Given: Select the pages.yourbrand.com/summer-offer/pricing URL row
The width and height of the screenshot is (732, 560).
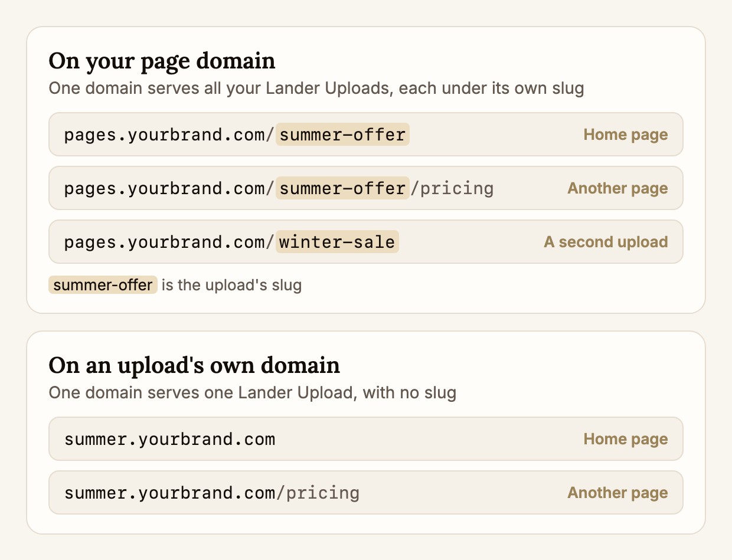Looking at the screenshot, I should coord(366,188).
